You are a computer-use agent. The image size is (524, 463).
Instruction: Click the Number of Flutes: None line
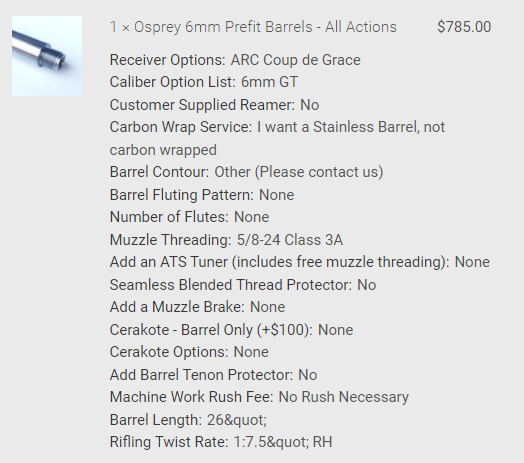point(189,217)
